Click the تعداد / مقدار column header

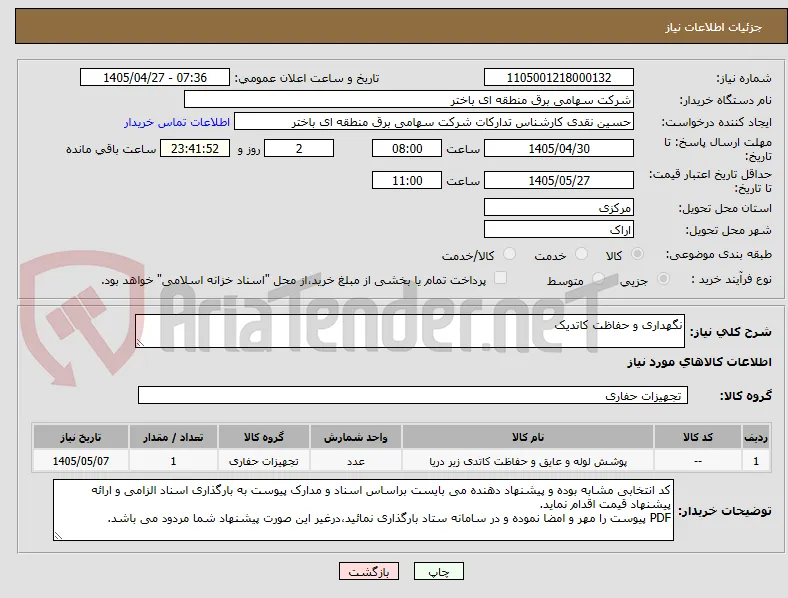click(x=173, y=437)
